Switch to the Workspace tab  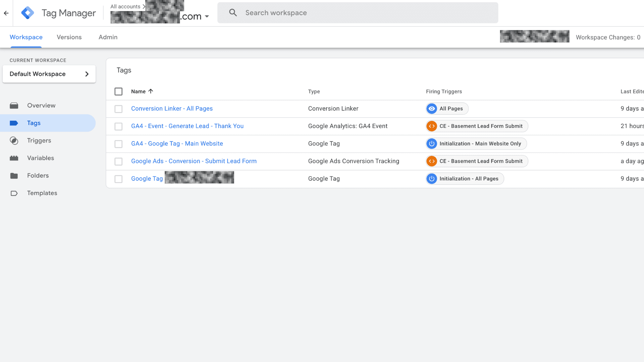click(x=26, y=37)
